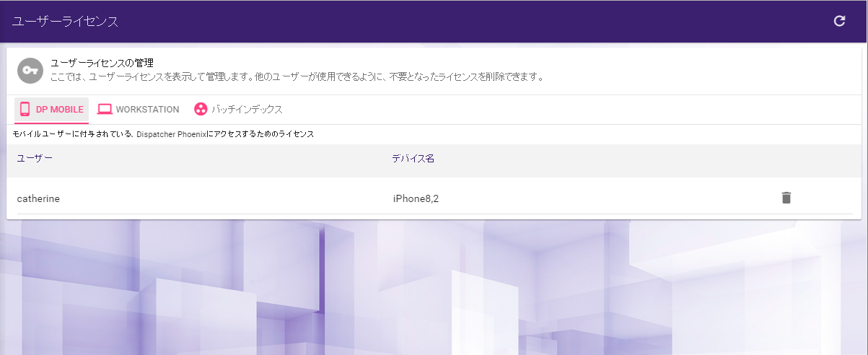Select the user name catherine
Image resolution: width=868 pixels, height=355 pixels.
pyautogui.click(x=38, y=198)
